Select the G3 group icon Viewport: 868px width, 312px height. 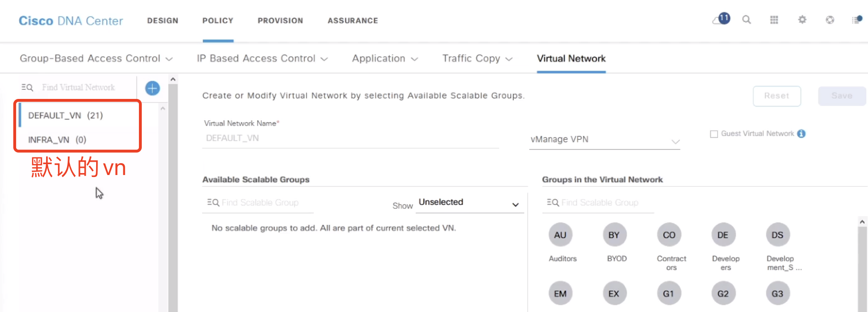(778, 293)
